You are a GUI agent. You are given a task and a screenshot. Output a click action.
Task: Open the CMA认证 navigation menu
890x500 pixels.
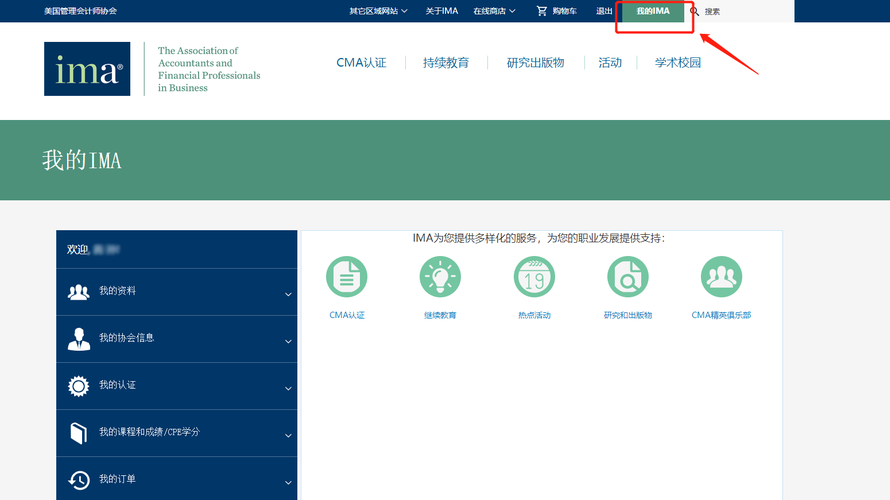tap(361, 63)
